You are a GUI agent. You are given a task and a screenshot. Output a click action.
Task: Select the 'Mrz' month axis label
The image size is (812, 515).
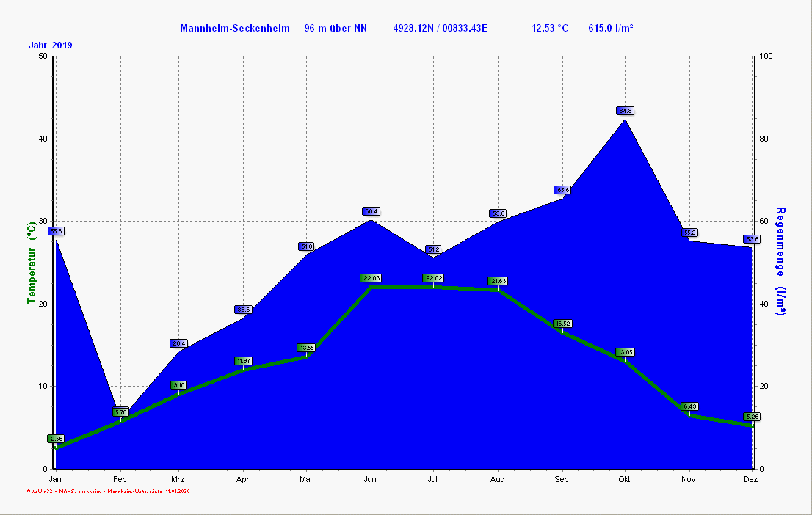pos(179,479)
